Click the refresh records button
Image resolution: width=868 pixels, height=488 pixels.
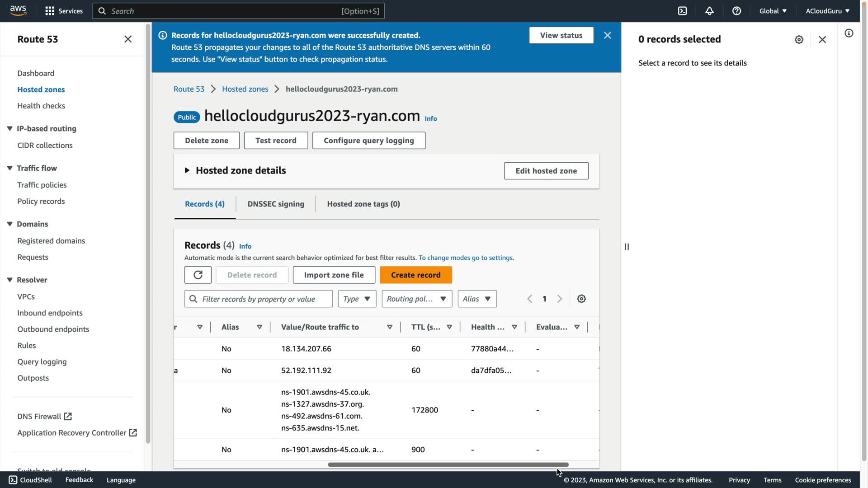[198, 275]
